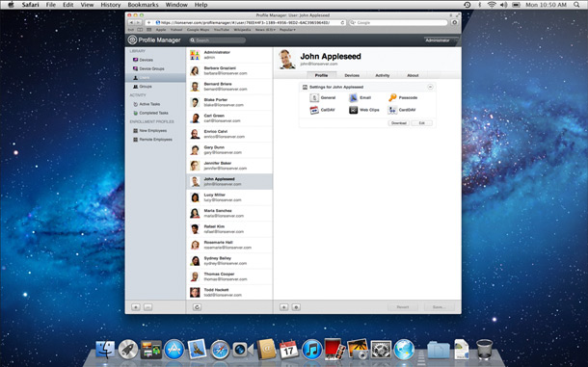Open the gear action menu below profile
588x367 pixels.
point(296,307)
